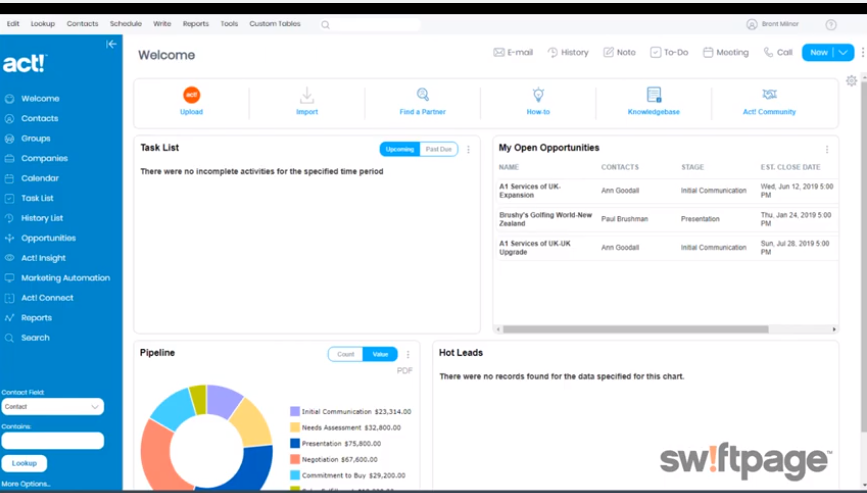Open My Open Opportunities options menu
The image size is (867, 493).
coord(827,149)
